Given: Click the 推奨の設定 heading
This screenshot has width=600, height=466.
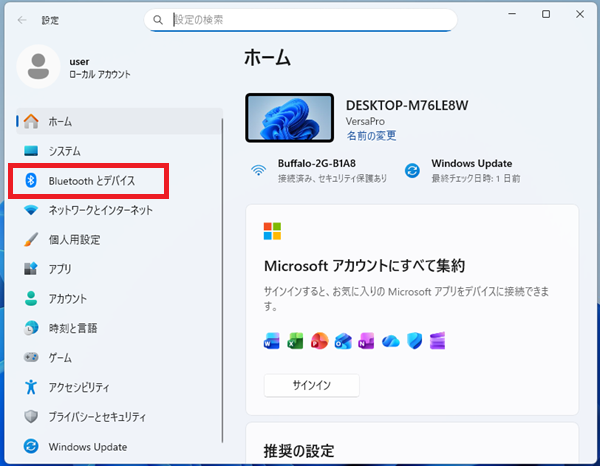Looking at the screenshot, I should tap(298, 451).
